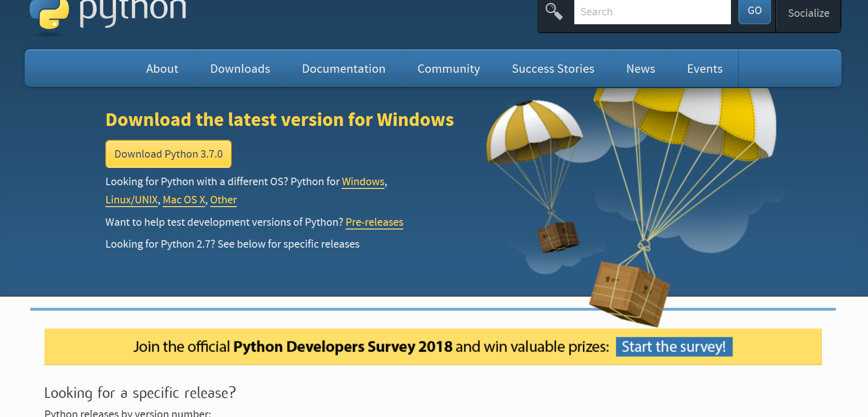Viewport: 868px width, 417px height.
Task: Open the Downloads menu item
Action: point(240,69)
